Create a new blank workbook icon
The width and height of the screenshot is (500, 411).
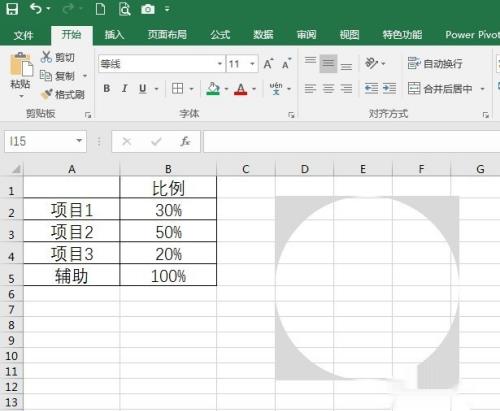100,9
